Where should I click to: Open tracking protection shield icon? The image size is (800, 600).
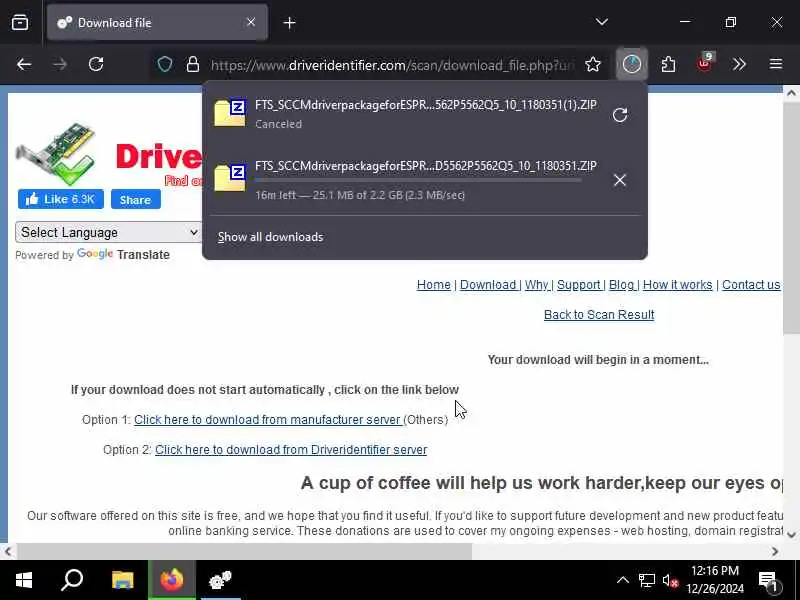pos(165,64)
